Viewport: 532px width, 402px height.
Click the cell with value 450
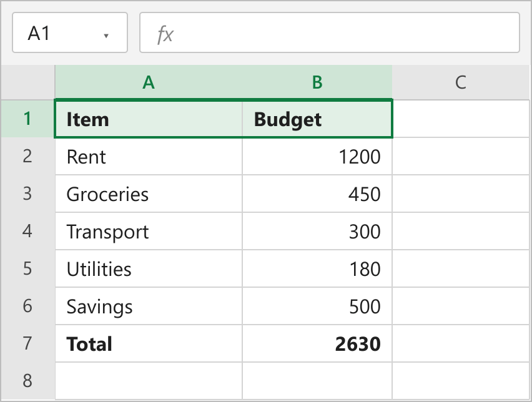[317, 194]
